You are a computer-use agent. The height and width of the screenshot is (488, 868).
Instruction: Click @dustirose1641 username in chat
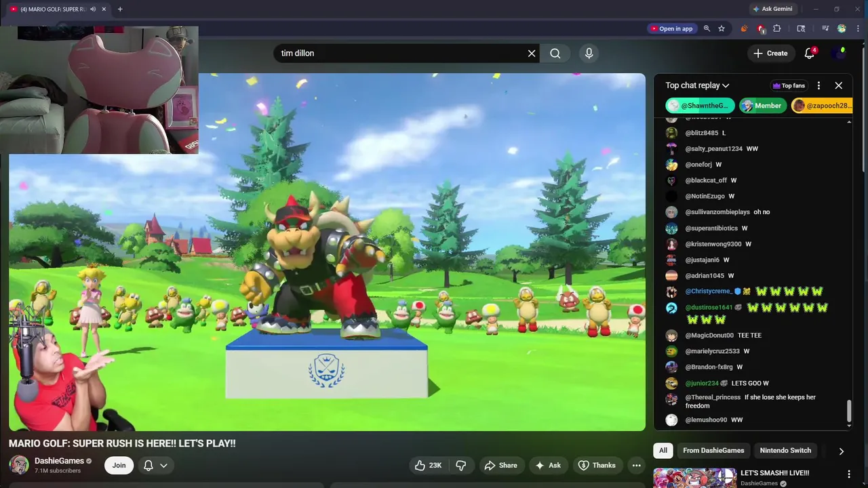click(x=709, y=307)
